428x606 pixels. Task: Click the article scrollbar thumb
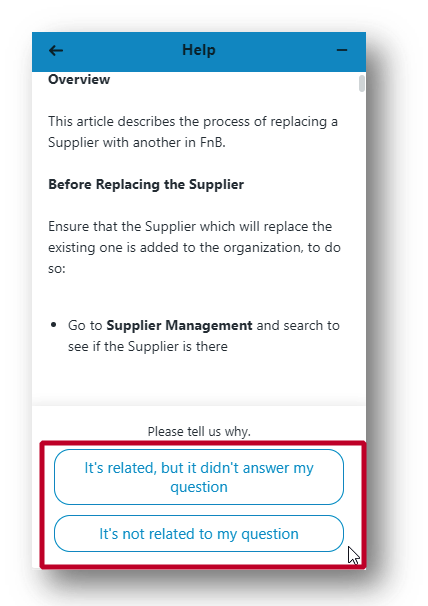pos(362,83)
